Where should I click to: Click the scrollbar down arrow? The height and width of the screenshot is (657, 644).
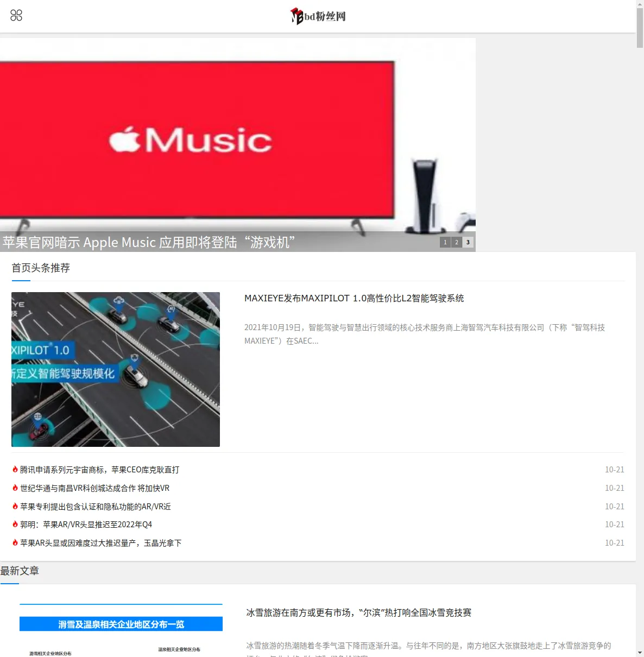[x=640, y=653]
